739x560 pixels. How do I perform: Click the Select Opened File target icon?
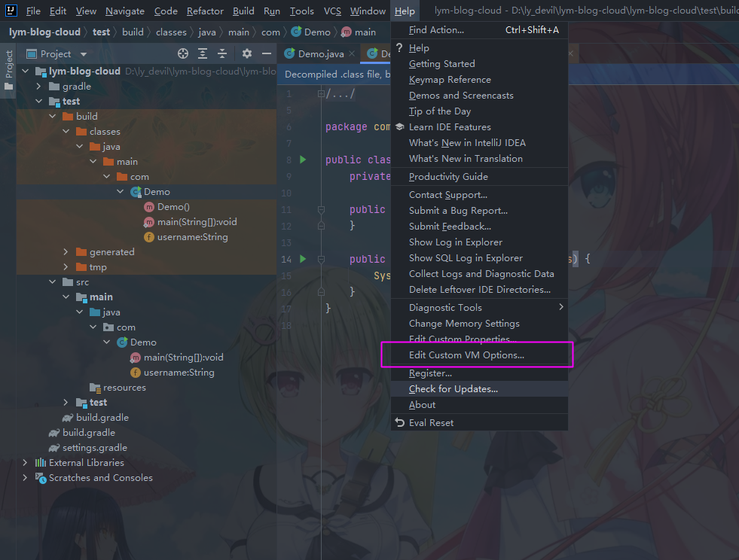[x=183, y=53]
